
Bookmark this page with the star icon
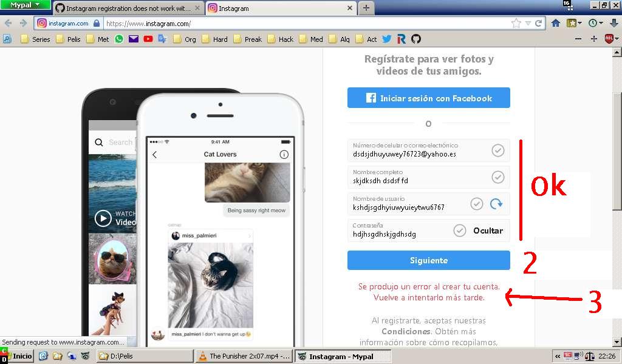point(516,24)
